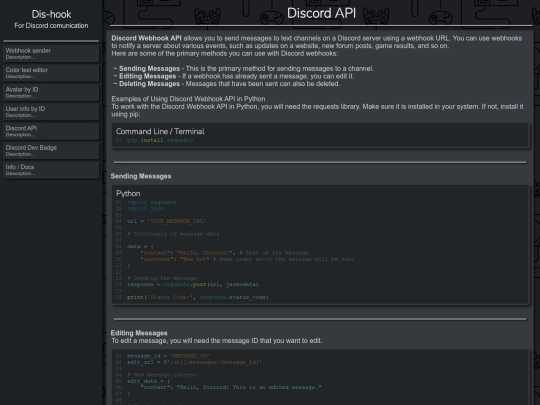The height and width of the screenshot is (405, 540).
Task: Open Info / Docs section
Action: (x=51, y=170)
